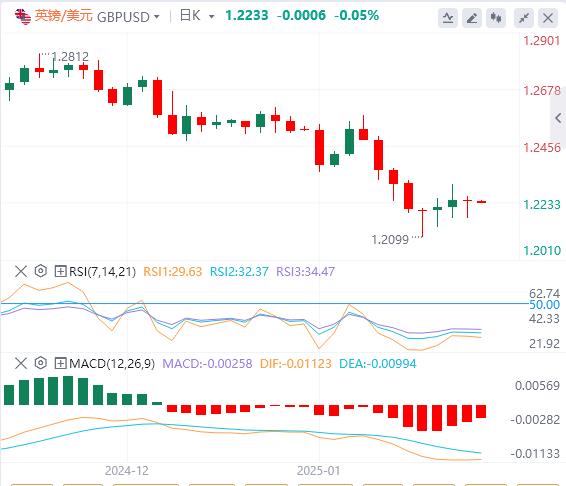566x486 pixels.
Task: Collapse the right side panel chevron
Action: [558, 118]
